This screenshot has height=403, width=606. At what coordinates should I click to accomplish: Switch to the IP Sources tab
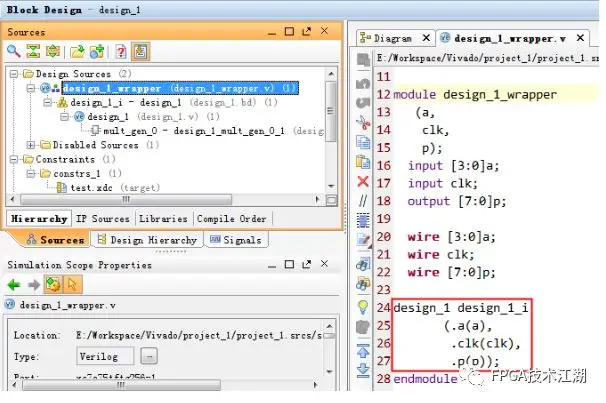click(104, 219)
